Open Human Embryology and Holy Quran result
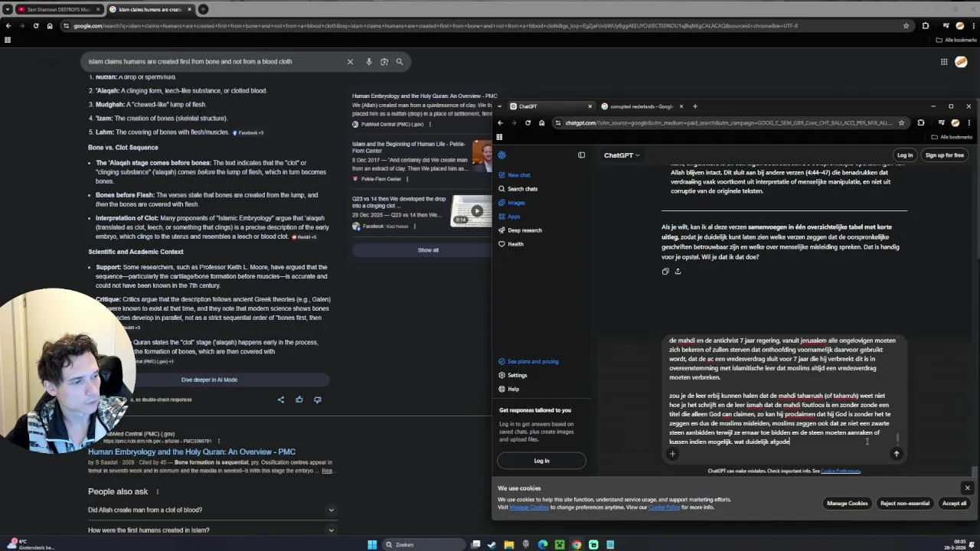 pyautogui.click(x=191, y=452)
